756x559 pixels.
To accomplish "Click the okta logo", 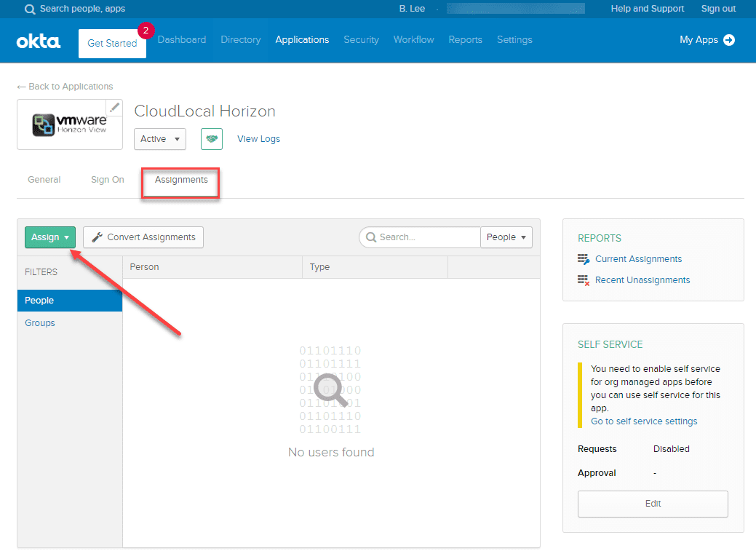I will tap(39, 41).
